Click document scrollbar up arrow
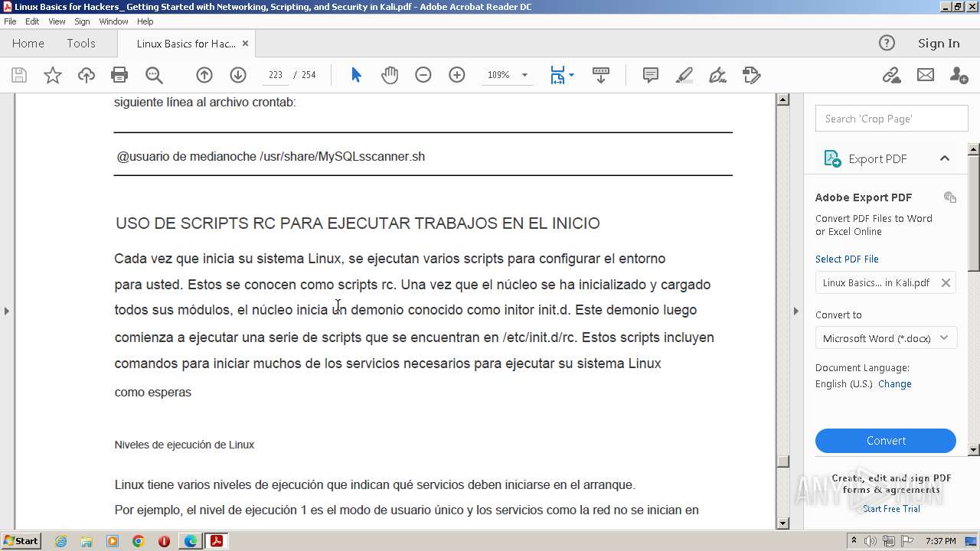The image size is (980, 551). [x=782, y=99]
